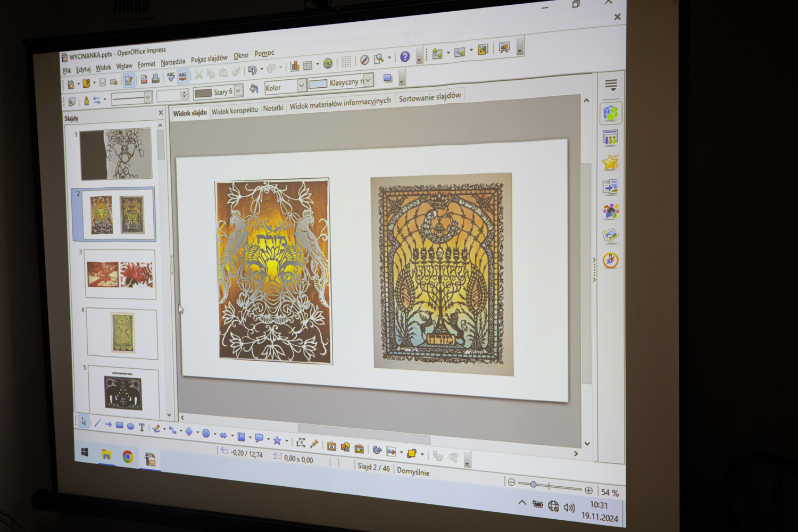Click the Undo arrow icon
The width and height of the screenshot is (798, 532).
[x=252, y=70]
